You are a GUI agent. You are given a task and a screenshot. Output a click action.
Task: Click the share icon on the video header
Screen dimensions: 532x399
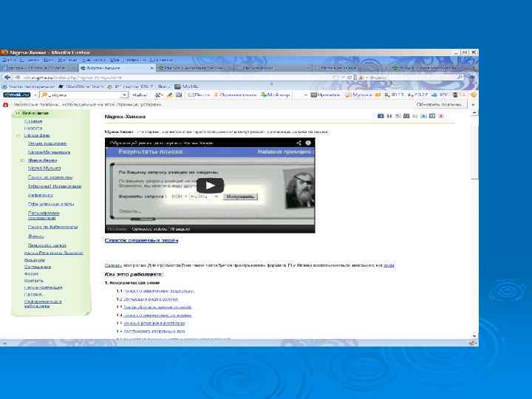tap(299, 143)
